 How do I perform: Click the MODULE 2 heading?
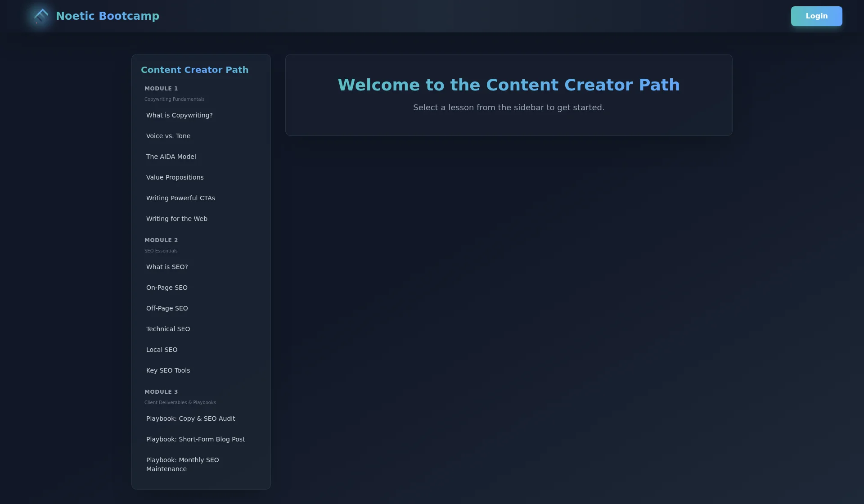click(x=161, y=240)
